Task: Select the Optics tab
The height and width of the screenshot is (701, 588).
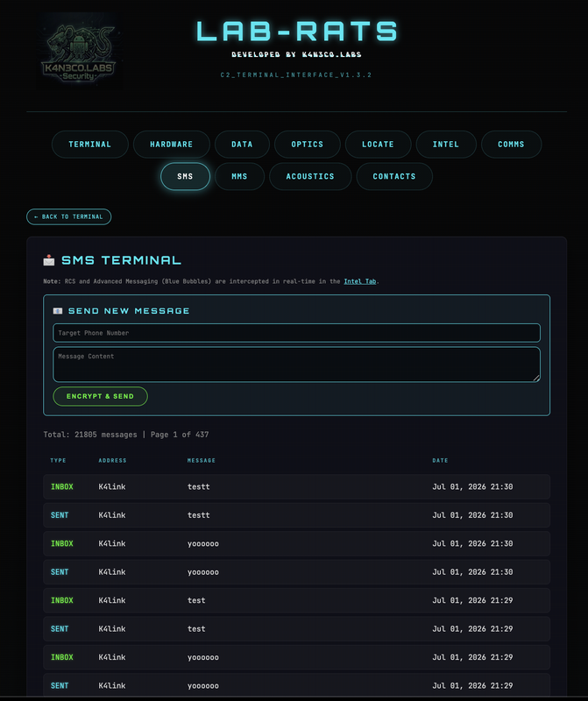Action: [x=308, y=145]
